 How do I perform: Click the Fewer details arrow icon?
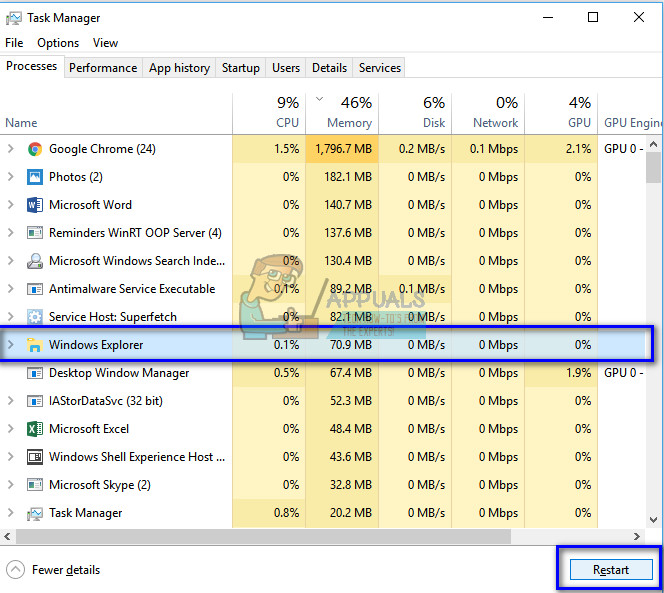point(15,570)
